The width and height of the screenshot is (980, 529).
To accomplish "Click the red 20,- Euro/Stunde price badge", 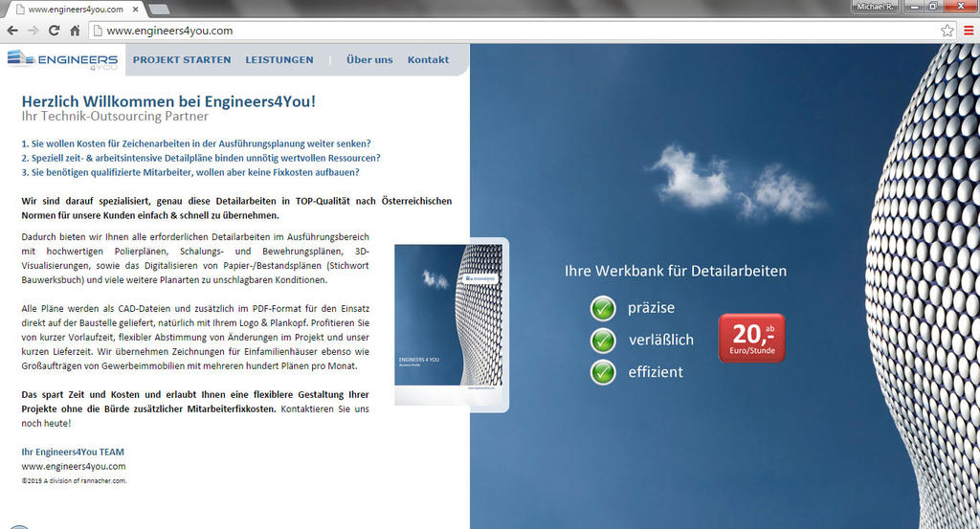I will [752, 338].
